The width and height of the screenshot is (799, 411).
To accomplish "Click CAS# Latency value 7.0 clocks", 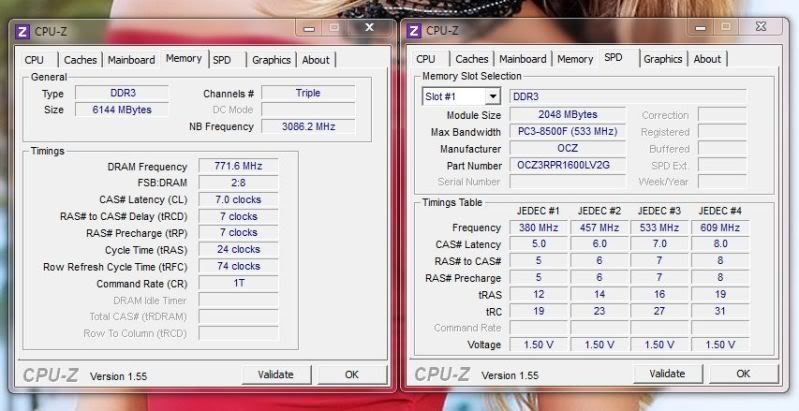I will pos(238,200).
